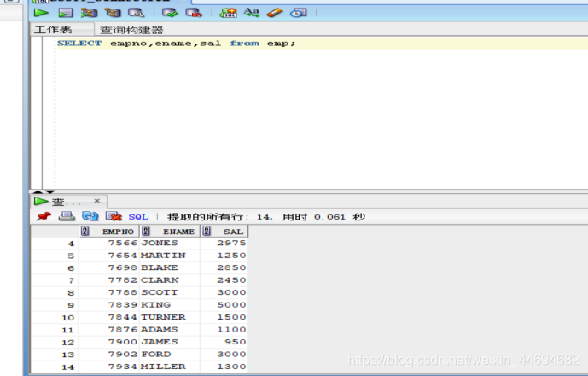588x376 pixels.
Task: Click the print icon in results toolbar
Action: (67, 216)
